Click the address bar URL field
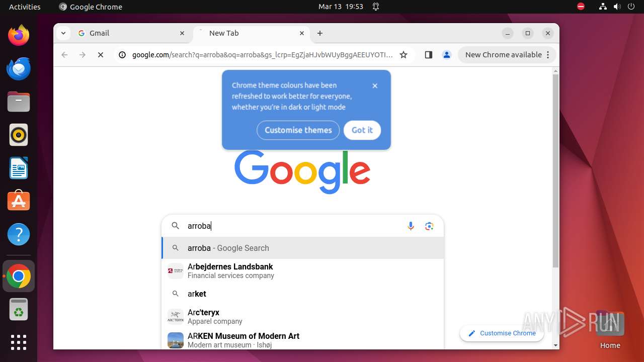 (262, 55)
